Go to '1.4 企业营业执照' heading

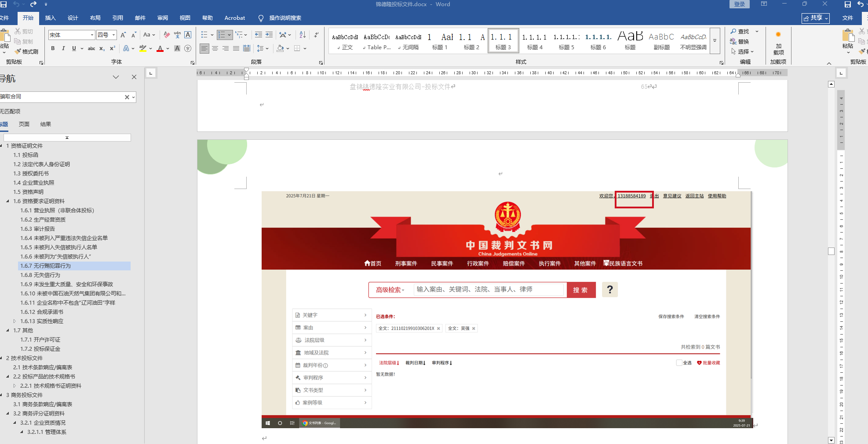34,182
